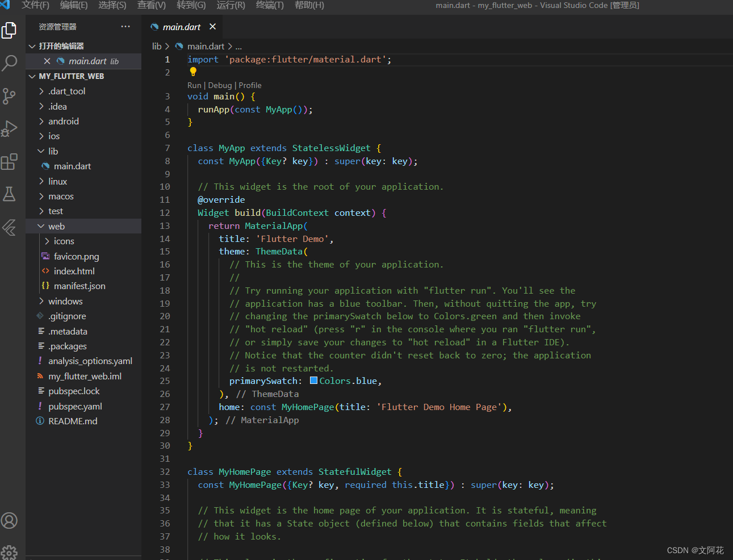Image resolution: width=733 pixels, height=560 pixels.
Task: Click the README.md info icon
Action: (40, 421)
